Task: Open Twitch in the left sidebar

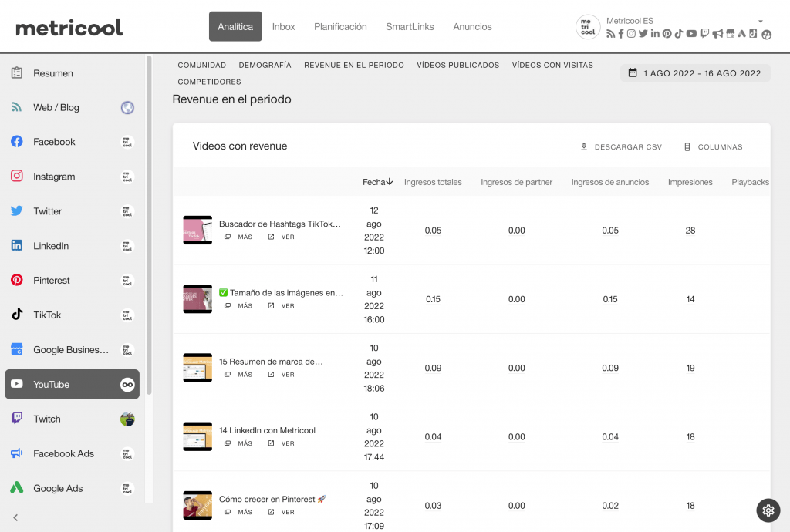Action: 72,419
